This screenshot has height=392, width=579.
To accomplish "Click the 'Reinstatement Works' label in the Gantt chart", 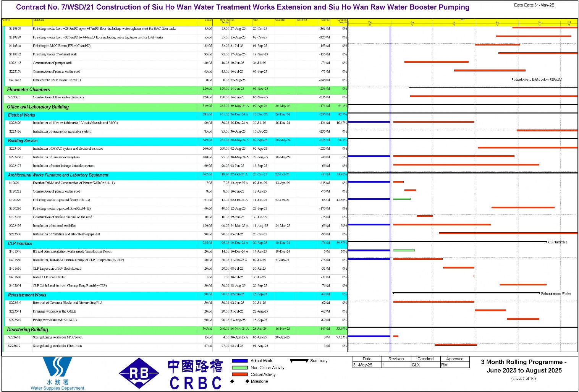I will point(556,294).
